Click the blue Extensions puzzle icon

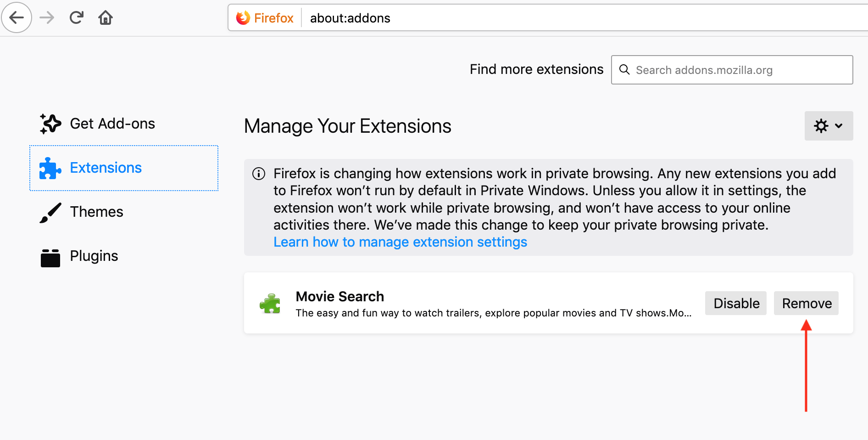50,168
